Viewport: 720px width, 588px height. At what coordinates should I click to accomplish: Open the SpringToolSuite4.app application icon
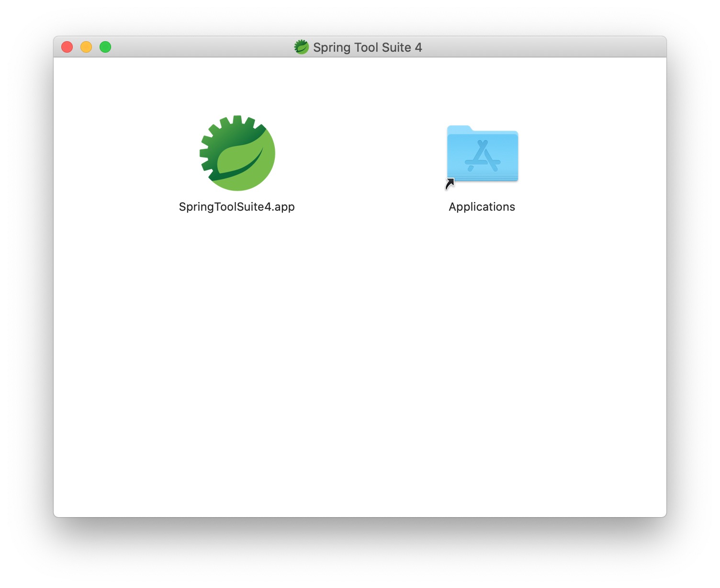(x=236, y=154)
